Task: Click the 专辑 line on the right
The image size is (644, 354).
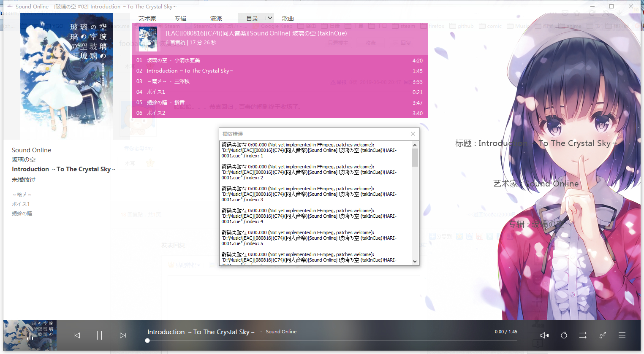Action: point(536,224)
